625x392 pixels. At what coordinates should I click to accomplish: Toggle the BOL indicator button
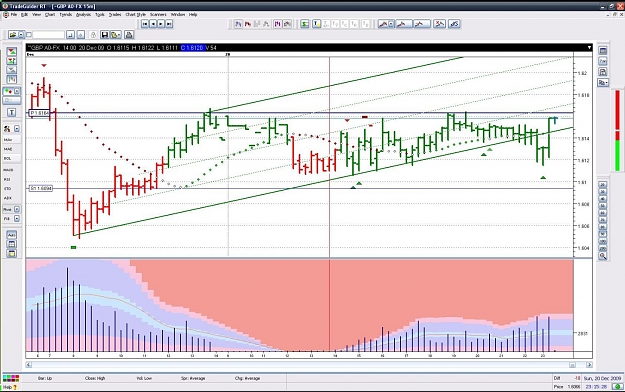point(8,158)
